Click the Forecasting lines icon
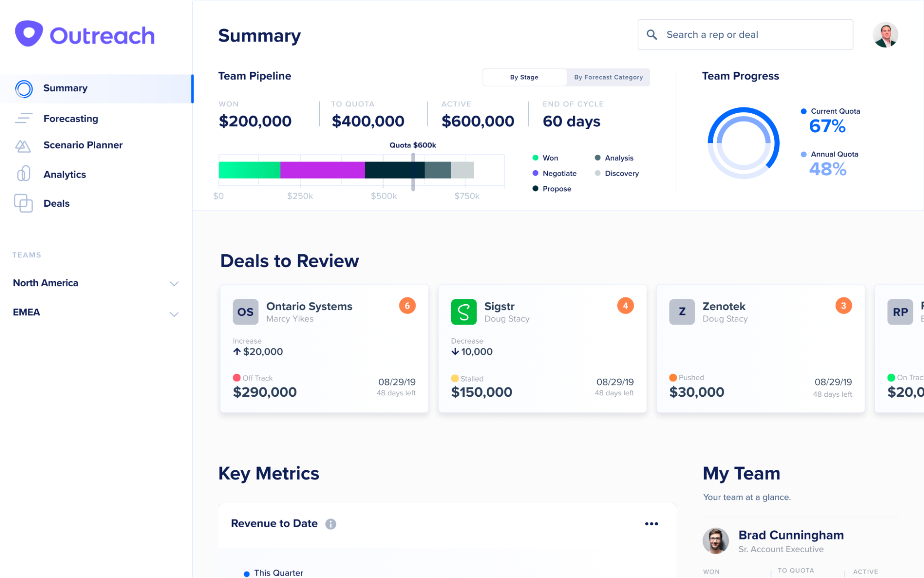924x578 pixels. [x=23, y=119]
